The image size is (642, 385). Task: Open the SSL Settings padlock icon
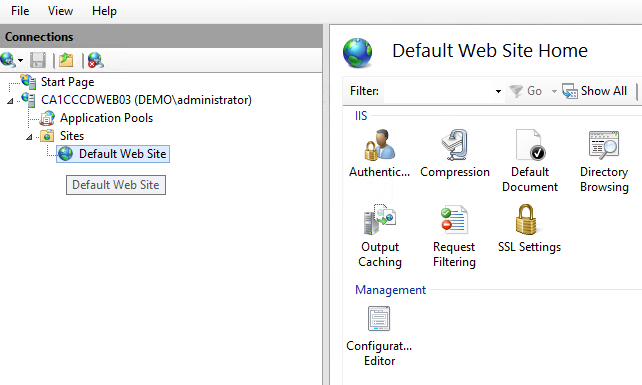[526, 220]
